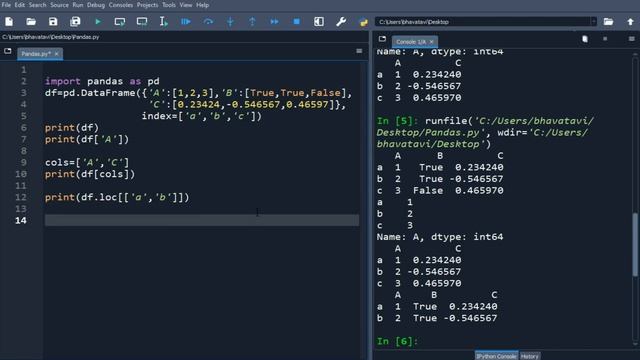Create a new file from toolbar

[x=9, y=22]
